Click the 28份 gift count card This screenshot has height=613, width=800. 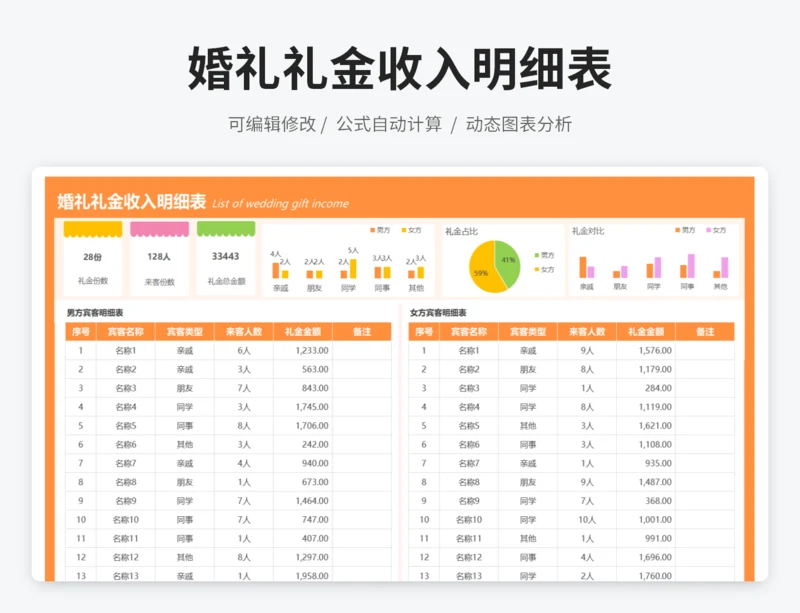pyautogui.click(x=93, y=258)
